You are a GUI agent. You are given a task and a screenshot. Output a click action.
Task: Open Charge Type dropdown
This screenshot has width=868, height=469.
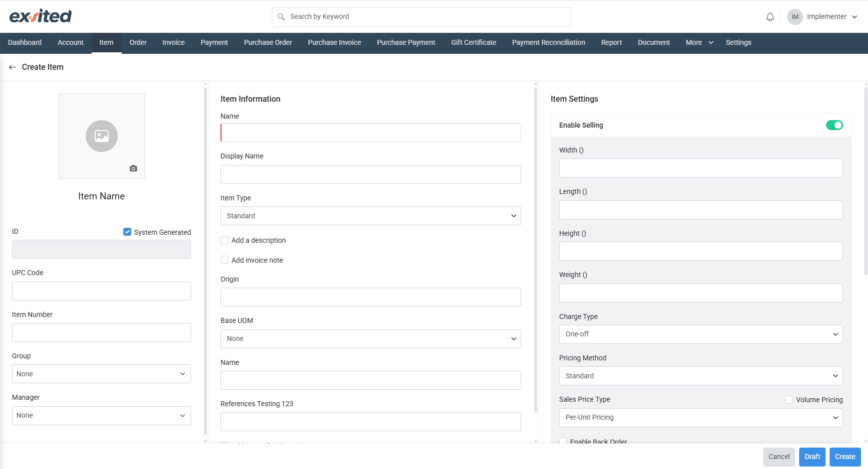tap(701, 334)
